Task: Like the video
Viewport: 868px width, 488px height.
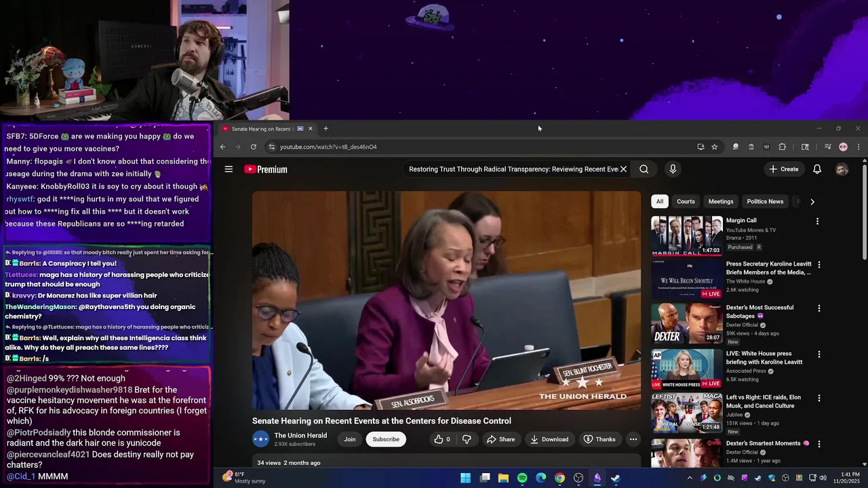Action: [442, 439]
